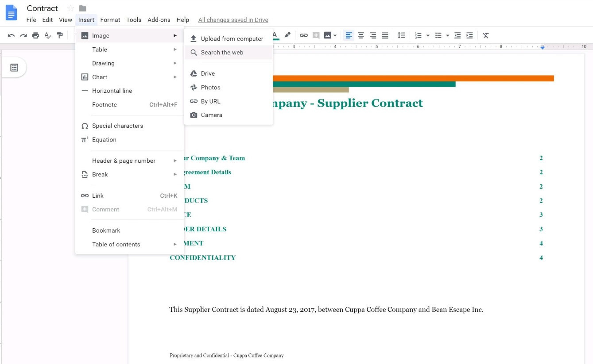
Task: Set right text alignment
Action: point(373,35)
